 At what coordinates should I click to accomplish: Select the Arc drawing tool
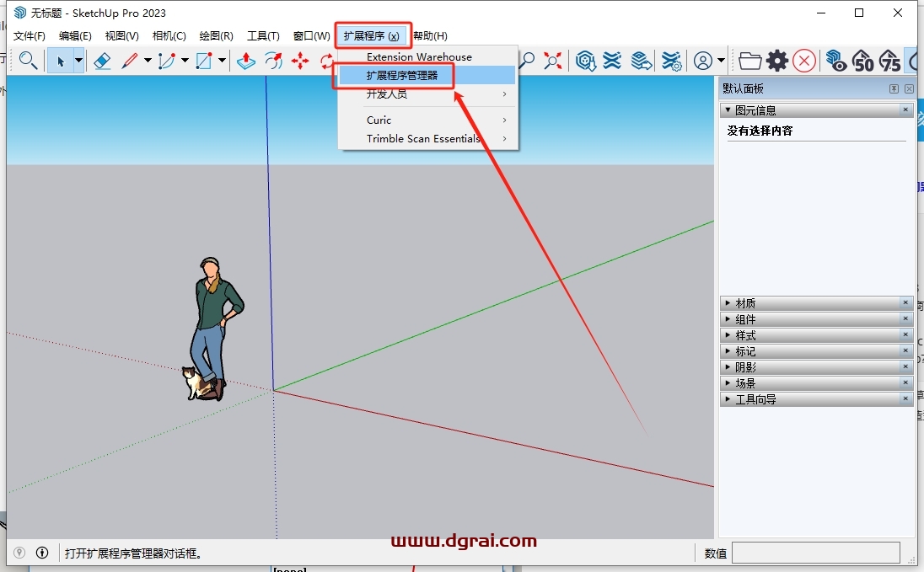click(x=166, y=61)
